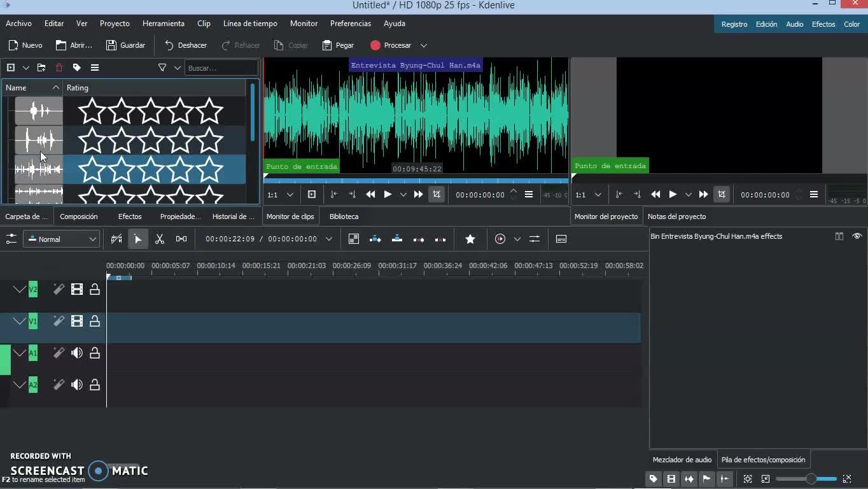Lock video track V2
This screenshot has height=489, width=868.
point(95,290)
